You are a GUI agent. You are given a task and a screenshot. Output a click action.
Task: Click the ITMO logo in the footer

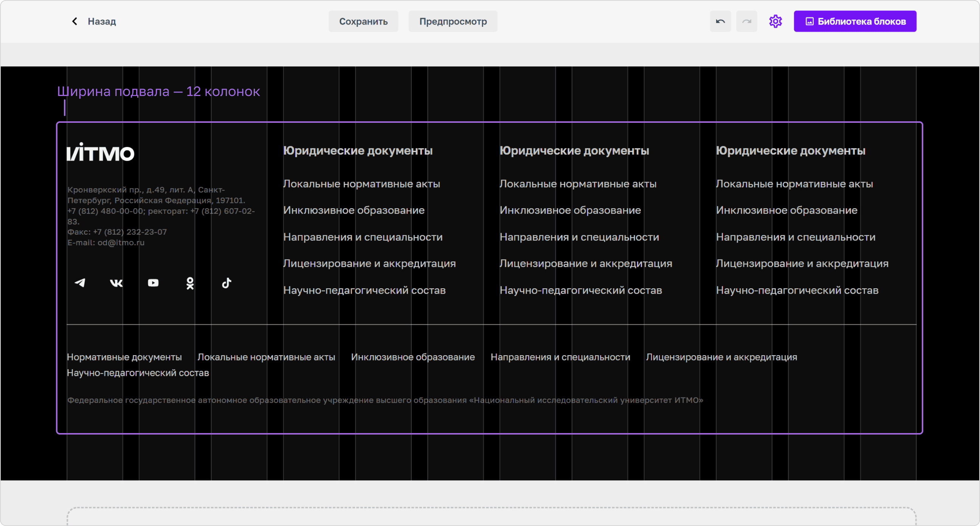point(101,152)
